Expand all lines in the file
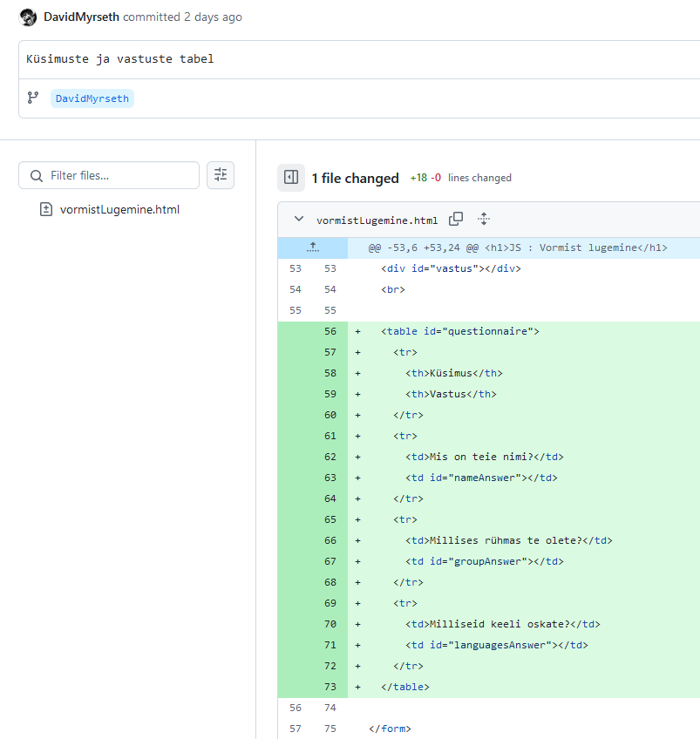The width and height of the screenshot is (700, 739). (484, 219)
